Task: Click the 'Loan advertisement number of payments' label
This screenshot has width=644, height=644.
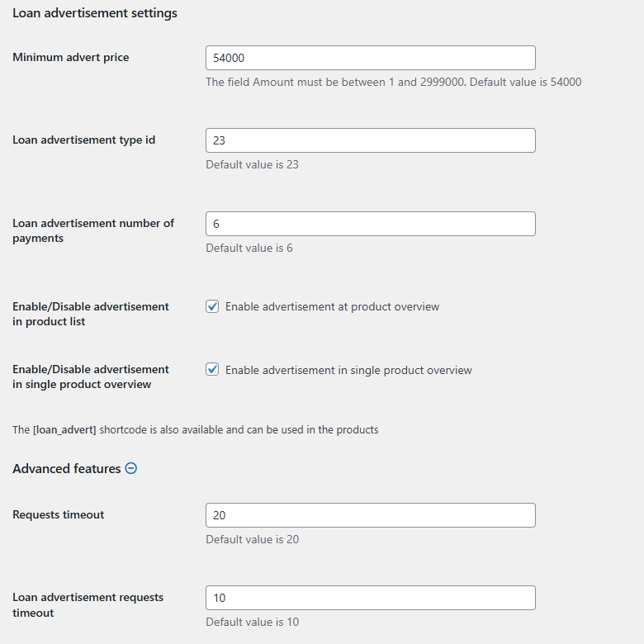Action: [x=93, y=230]
